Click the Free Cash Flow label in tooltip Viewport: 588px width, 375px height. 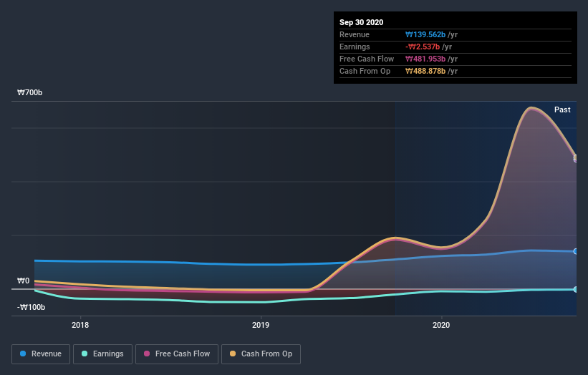367,59
